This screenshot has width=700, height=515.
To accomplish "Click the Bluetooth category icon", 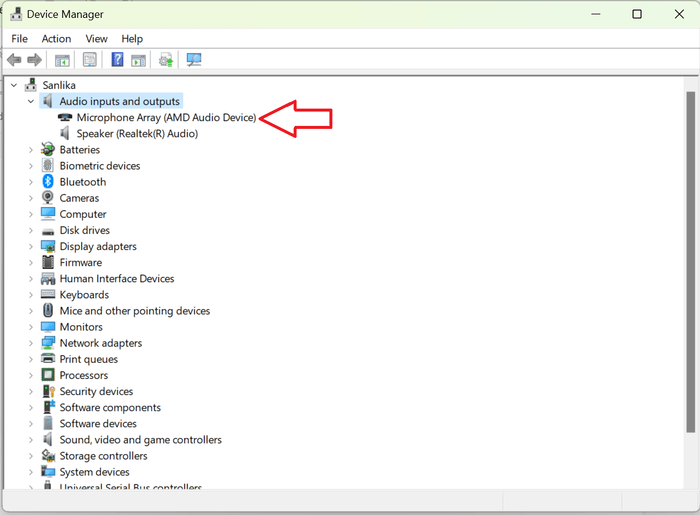I will pyautogui.click(x=48, y=182).
